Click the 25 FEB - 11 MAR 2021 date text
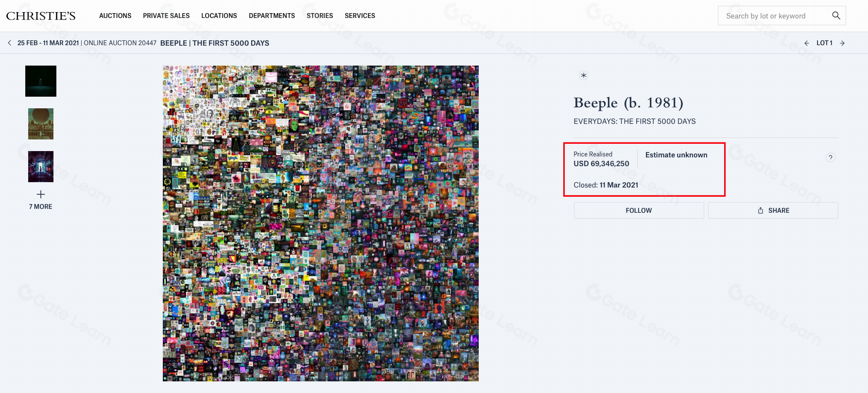This screenshot has height=393, width=868. [48, 43]
